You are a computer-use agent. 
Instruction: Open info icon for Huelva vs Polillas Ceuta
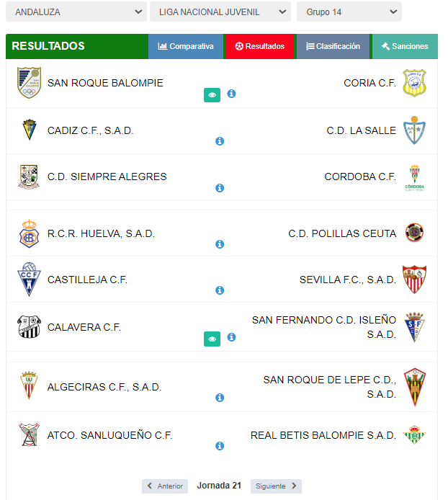tap(220, 244)
